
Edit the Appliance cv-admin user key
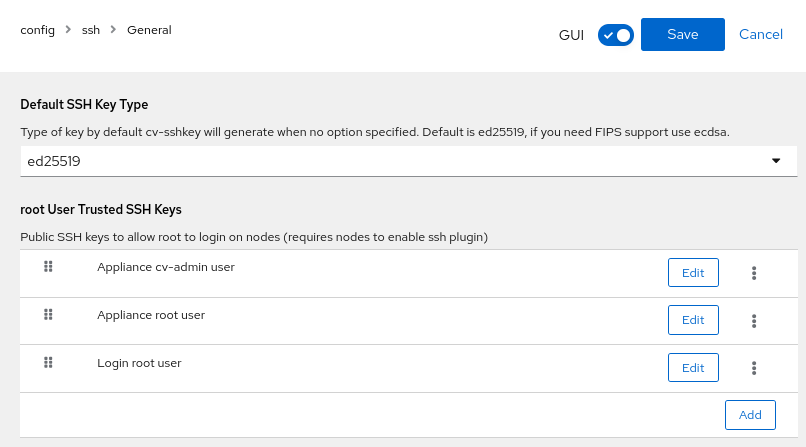(x=693, y=273)
